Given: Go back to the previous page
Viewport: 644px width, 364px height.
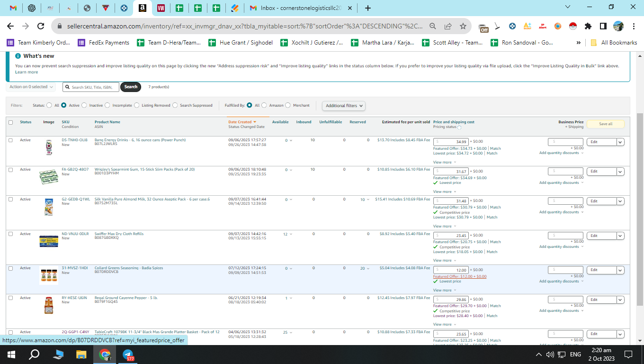Looking at the screenshot, I should click(x=10, y=26).
